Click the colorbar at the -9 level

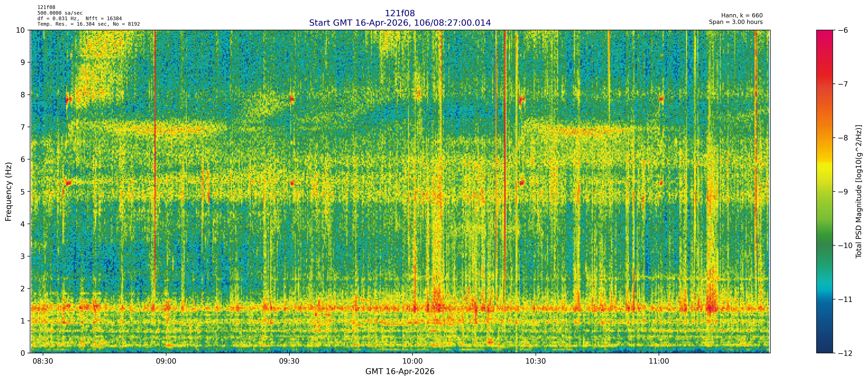point(824,192)
